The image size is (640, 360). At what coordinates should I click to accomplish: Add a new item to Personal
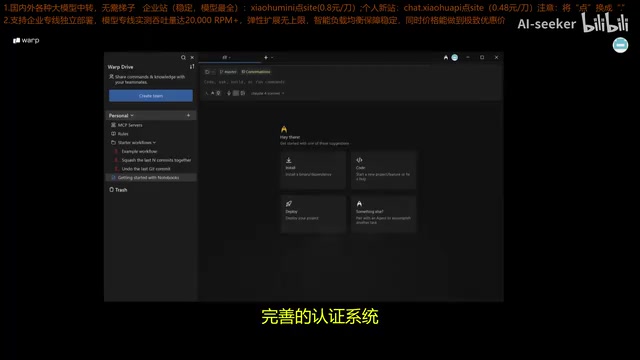tap(188, 116)
